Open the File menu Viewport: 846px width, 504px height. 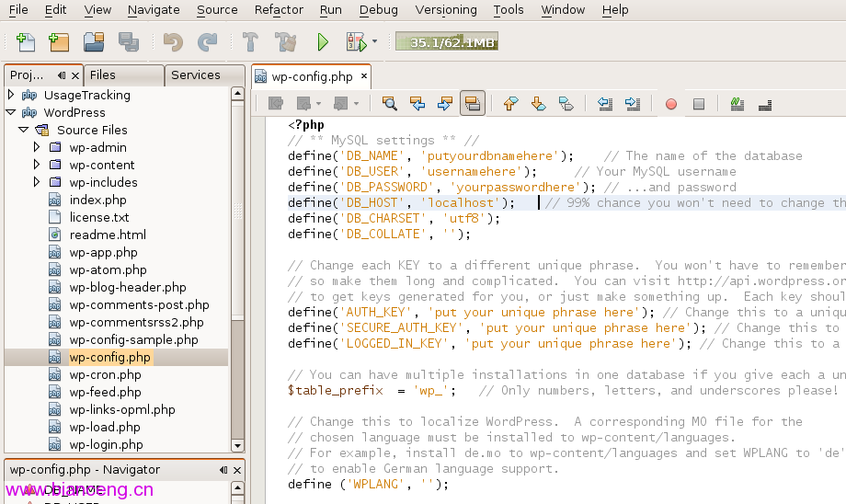coord(18,10)
